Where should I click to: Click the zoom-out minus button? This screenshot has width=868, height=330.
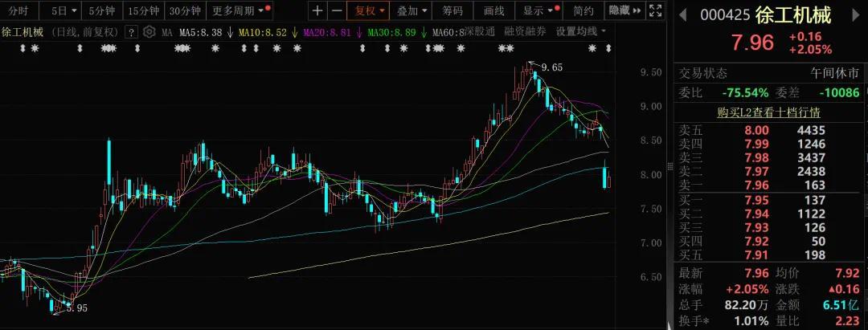(x=337, y=10)
